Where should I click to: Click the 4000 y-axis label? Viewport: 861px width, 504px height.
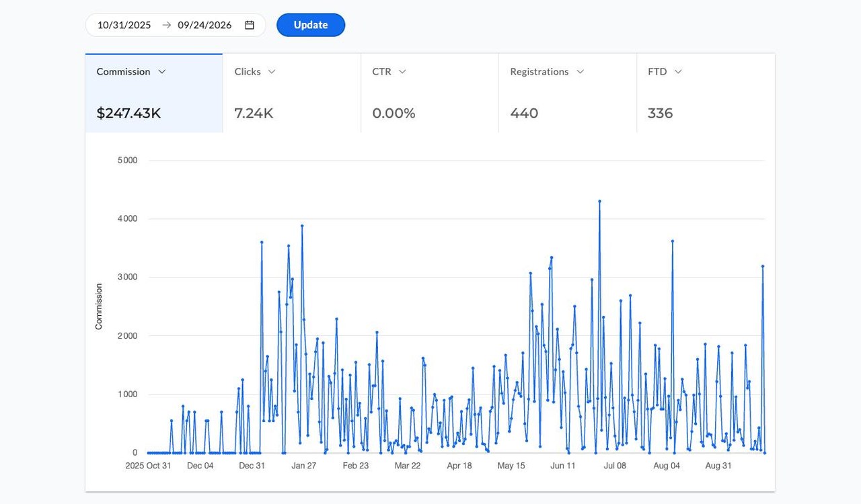(127, 218)
